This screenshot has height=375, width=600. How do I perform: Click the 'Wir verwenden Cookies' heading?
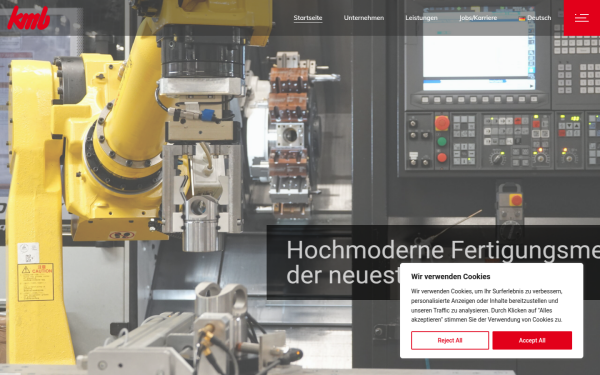click(x=450, y=276)
